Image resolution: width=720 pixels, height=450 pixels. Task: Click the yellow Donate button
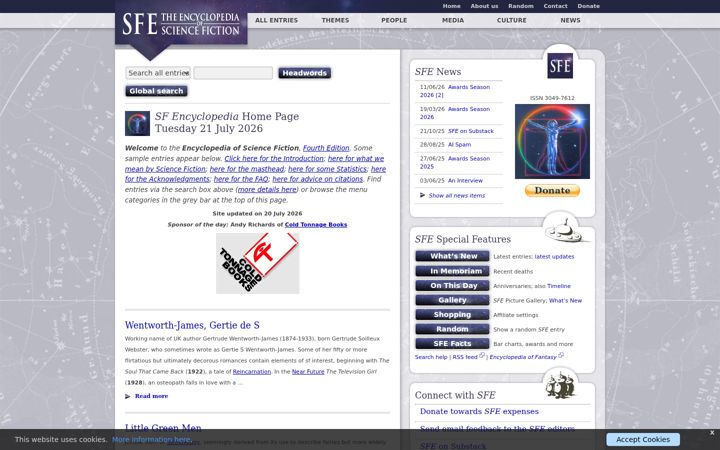coord(552,190)
